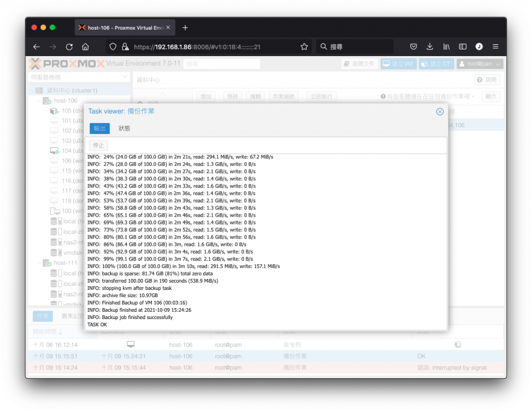
Task: Open the browser home page icon
Action: 86,47
